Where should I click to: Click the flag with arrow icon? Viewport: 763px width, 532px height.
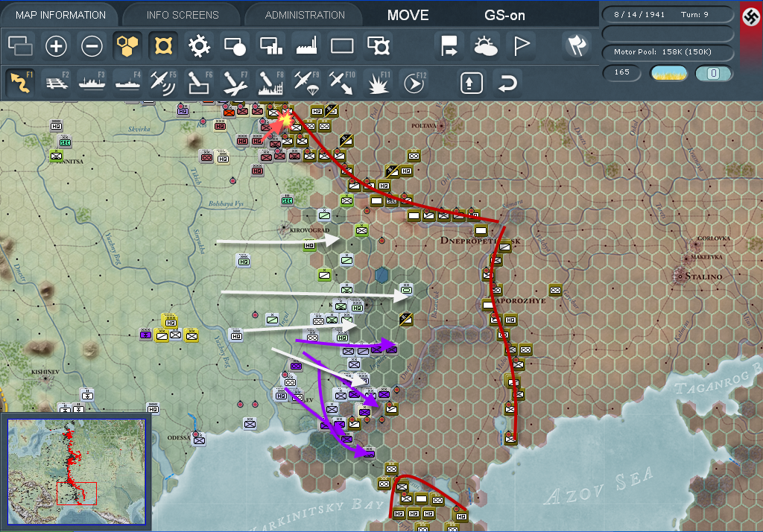(x=449, y=46)
